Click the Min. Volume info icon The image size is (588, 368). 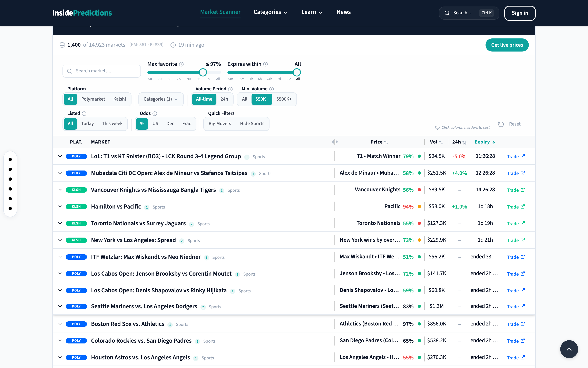pos(272,89)
